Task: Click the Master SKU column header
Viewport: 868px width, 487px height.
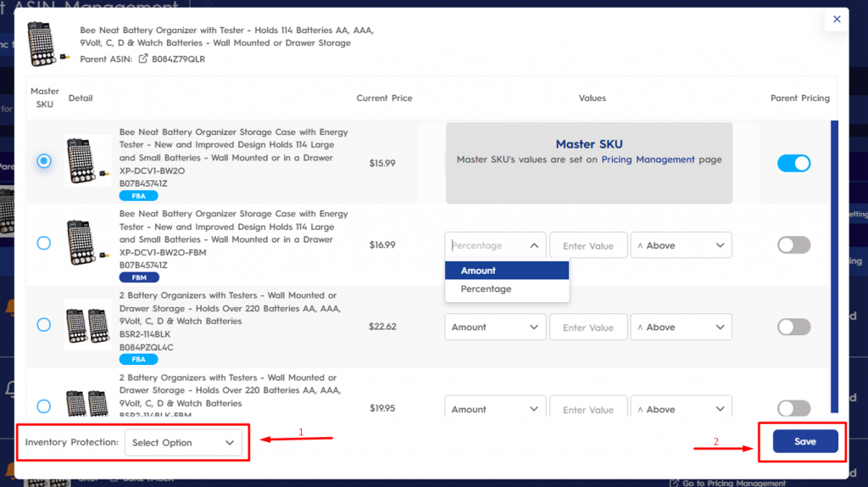Action: 45,98
